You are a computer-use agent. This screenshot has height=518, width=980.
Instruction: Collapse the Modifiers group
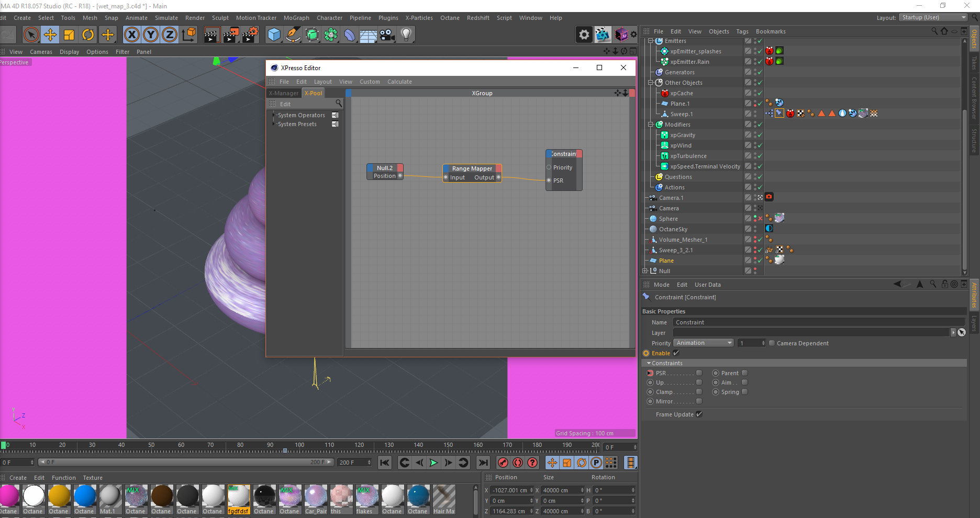tap(651, 125)
